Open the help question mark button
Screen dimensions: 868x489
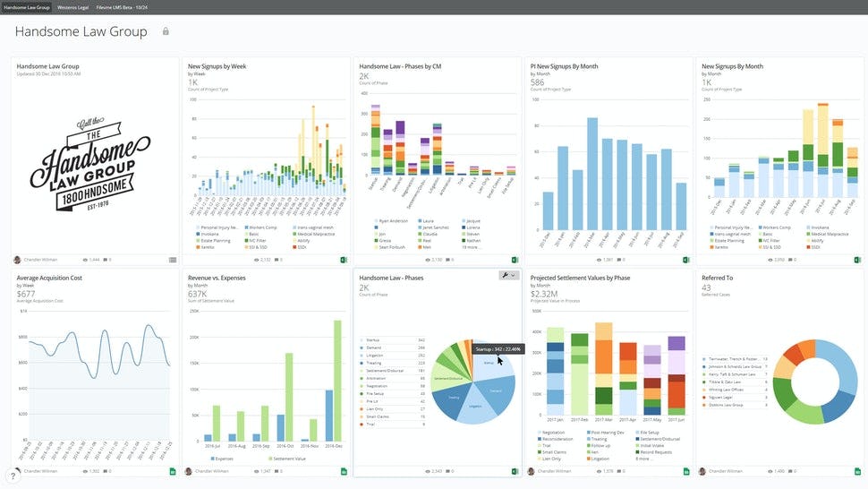[13, 476]
